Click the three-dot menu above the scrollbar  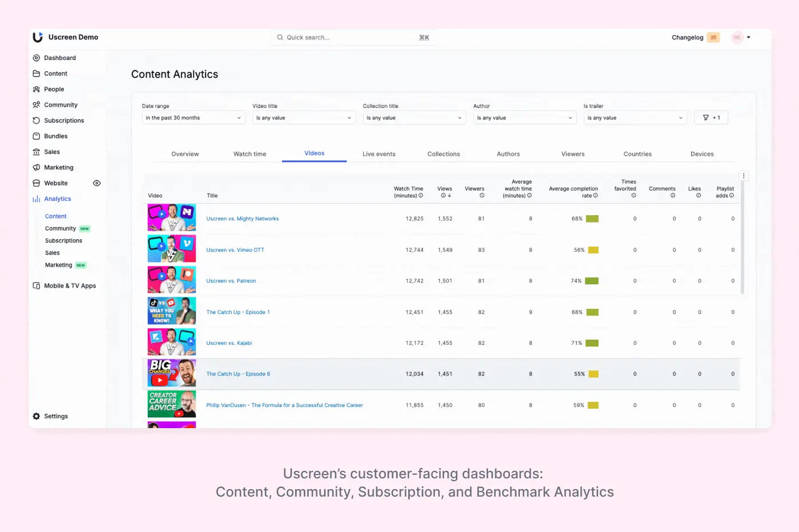(x=744, y=176)
